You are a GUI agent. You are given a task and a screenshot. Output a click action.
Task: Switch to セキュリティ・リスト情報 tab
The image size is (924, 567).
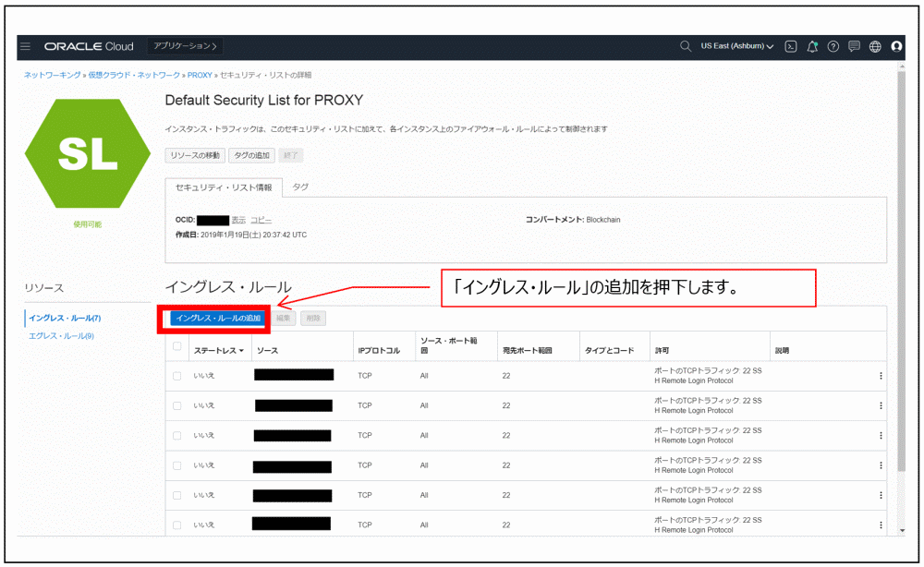coord(224,187)
